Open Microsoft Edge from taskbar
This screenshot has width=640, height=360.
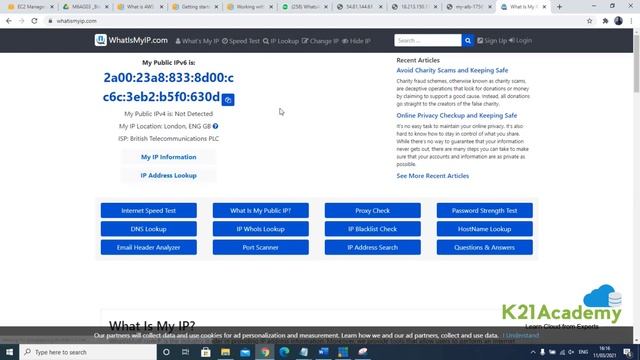click(284, 352)
